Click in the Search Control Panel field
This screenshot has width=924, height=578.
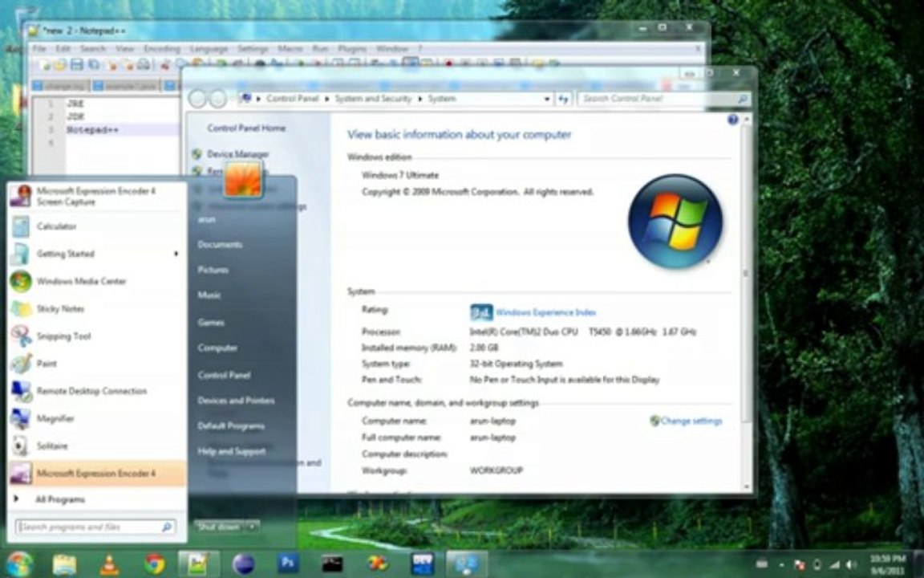[x=663, y=99]
